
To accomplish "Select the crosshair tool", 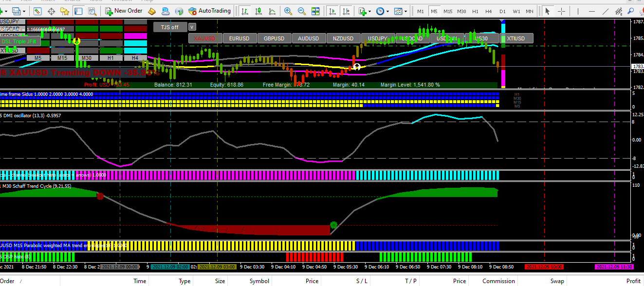I will pyautogui.click(x=562, y=11).
